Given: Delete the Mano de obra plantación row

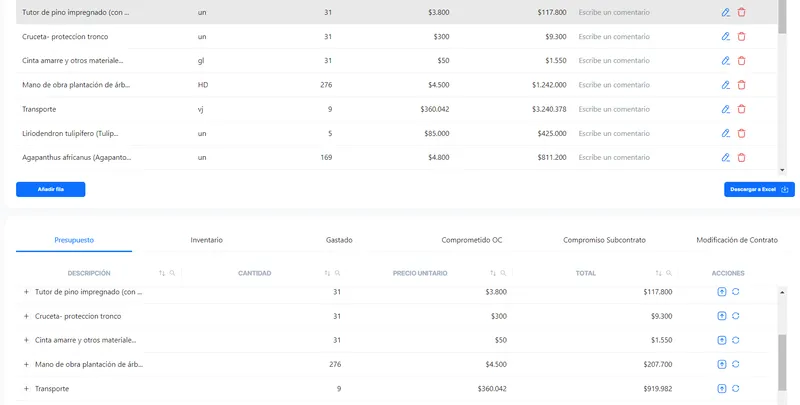Looking at the screenshot, I should pyautogui.click(x=741, y=85).
